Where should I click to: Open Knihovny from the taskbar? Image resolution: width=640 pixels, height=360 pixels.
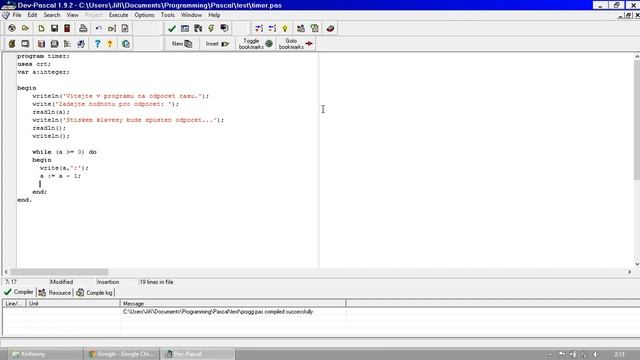coord(45,354)
